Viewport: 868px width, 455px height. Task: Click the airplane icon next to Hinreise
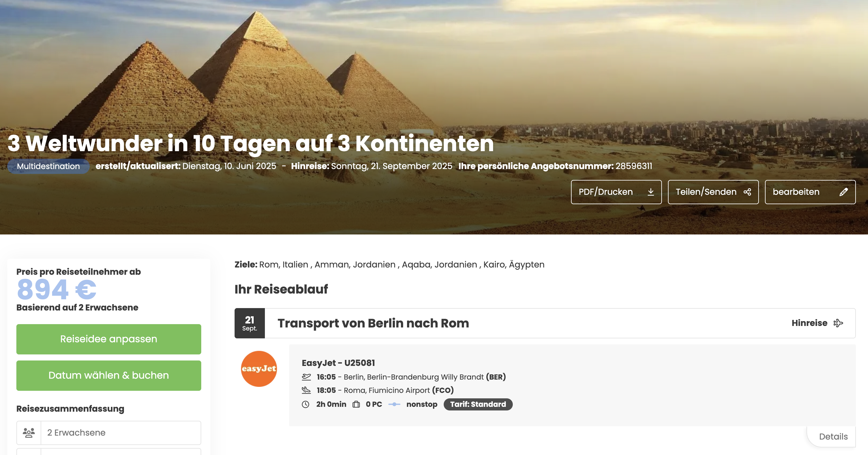pyautogui.click(x=838, y=323)
